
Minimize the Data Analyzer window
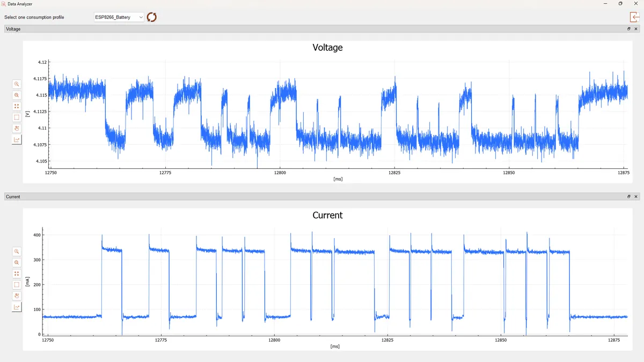click(605, 4)
